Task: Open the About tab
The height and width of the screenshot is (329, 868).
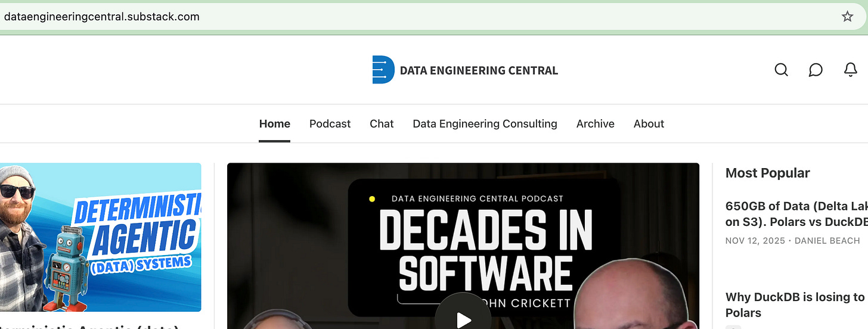Action: coord(649,124)
